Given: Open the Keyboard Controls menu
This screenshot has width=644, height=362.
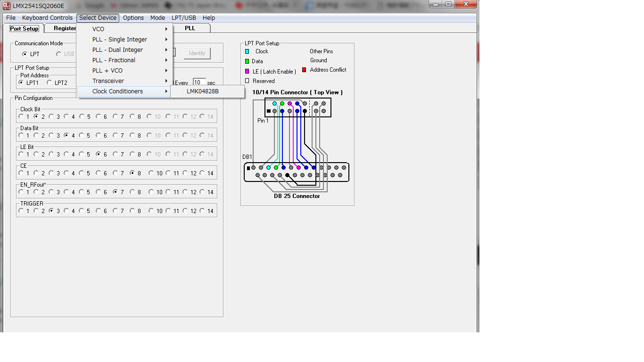Looking at the screenshot, I should pyautogui.click(x=47, y=18).
